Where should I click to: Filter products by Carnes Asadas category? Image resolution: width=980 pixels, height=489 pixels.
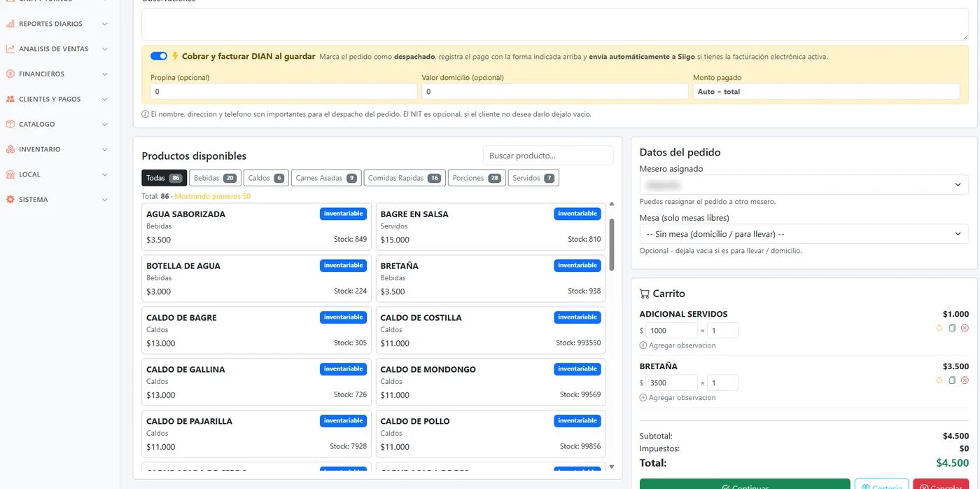click(x=326, y=178)
